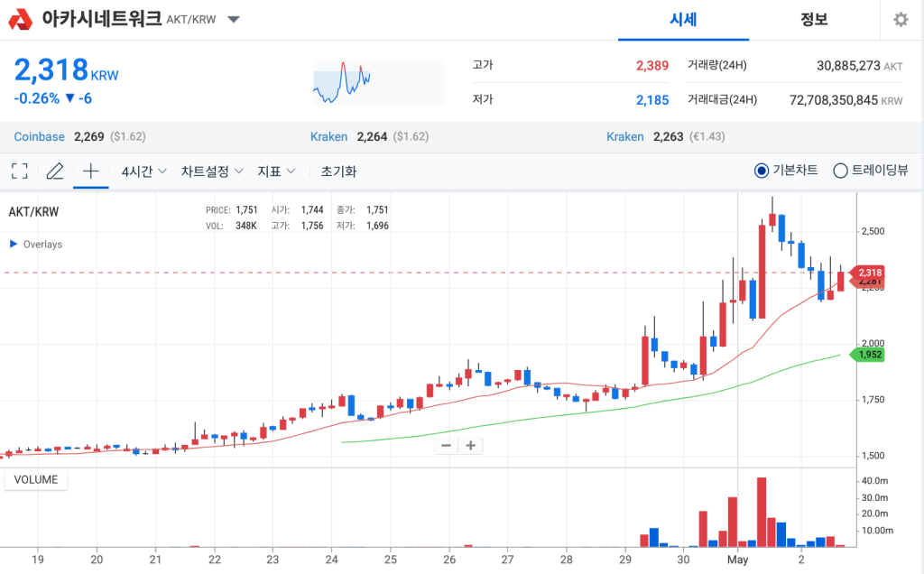Click the AKT/KRW chart title label
924x574 pixels.
pos(33,212)
